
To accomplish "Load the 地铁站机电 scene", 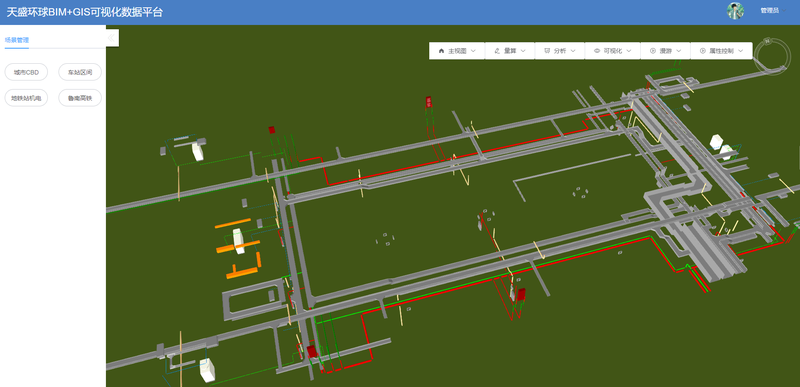I will click(x=26, y=98).
